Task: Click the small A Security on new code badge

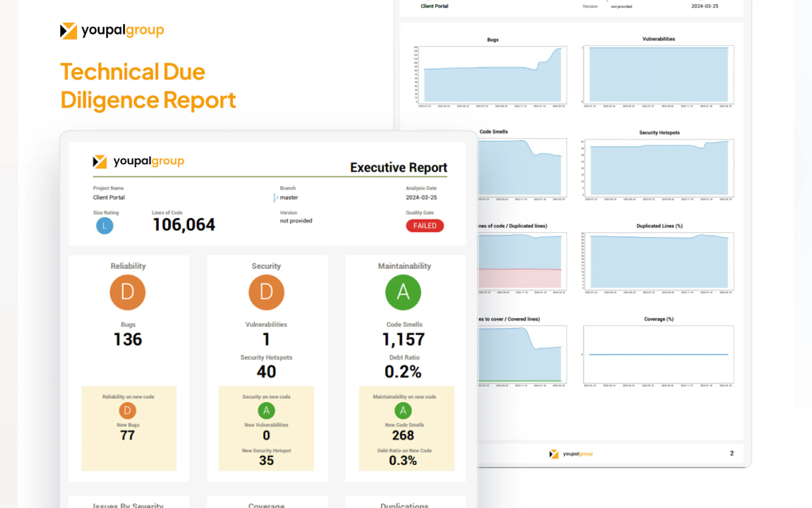Action: (x=266, y=410)
